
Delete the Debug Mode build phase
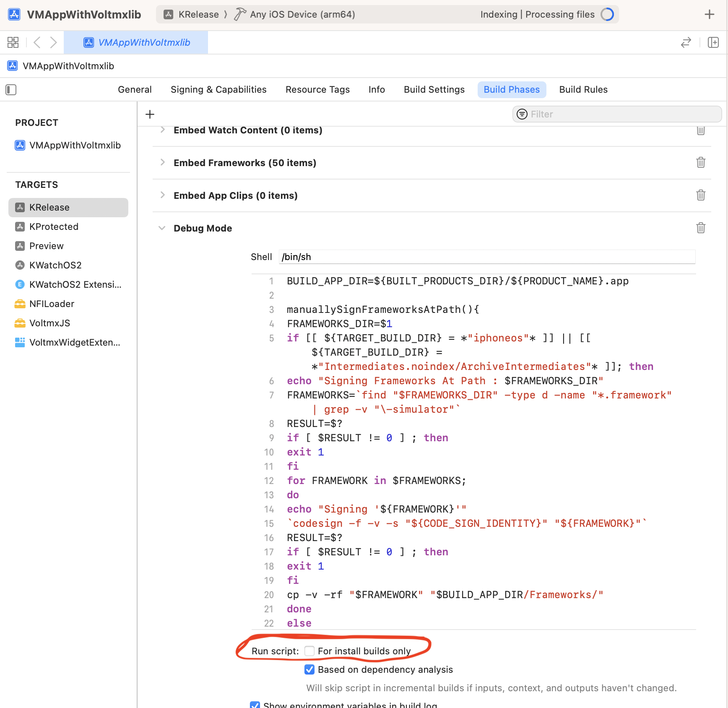pos(700,228)
